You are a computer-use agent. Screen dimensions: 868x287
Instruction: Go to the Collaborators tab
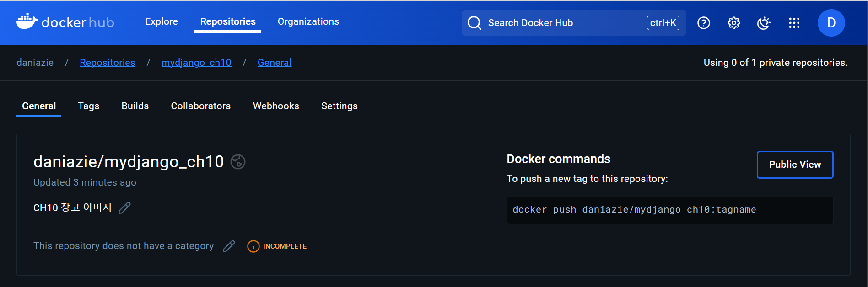pos(200,106)
